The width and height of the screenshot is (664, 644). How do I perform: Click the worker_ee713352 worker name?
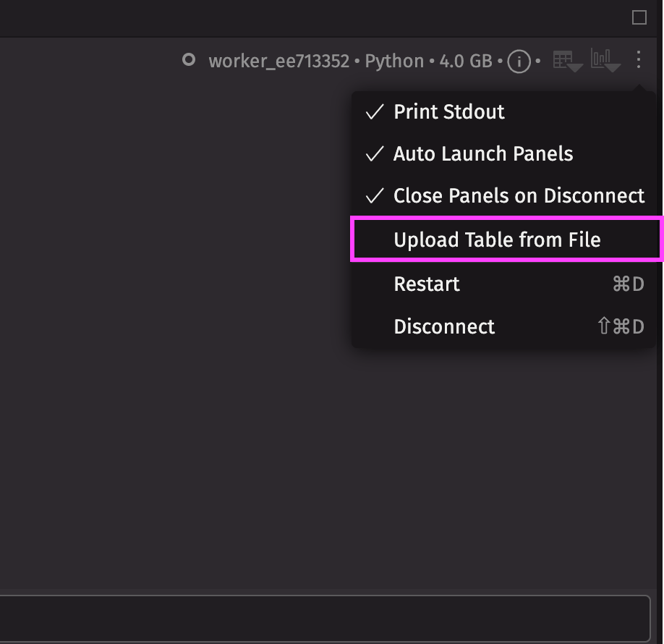click(x=278, y=61)
